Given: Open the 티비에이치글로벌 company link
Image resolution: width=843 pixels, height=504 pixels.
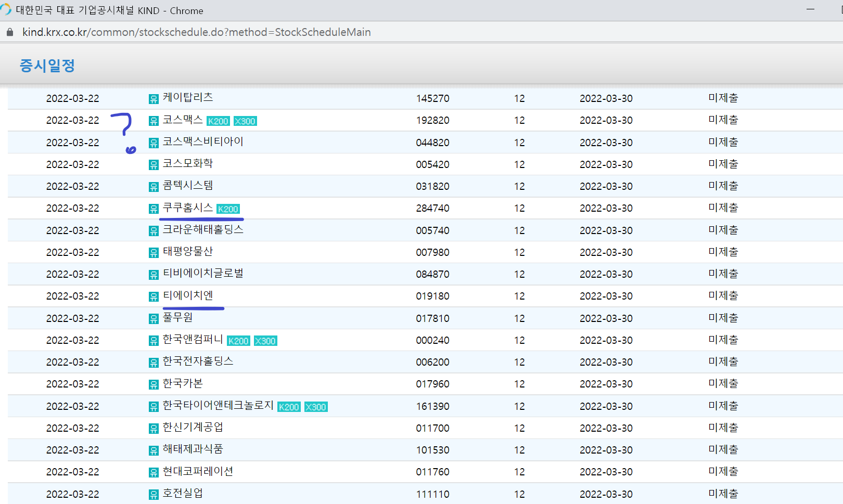Looking at the screenshot, I should [203, 273].
